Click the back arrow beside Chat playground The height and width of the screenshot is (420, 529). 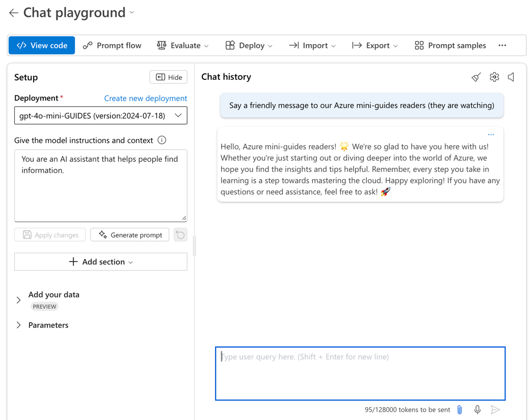[x=14, y=13]
